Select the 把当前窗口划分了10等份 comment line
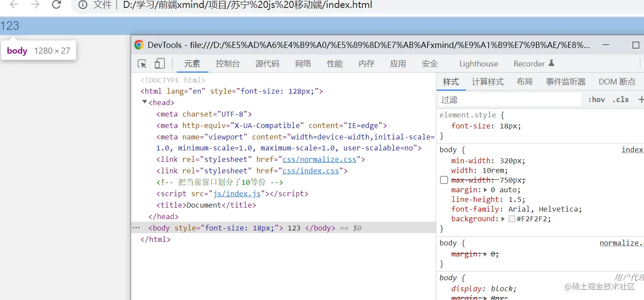Image resolution: width=644 pixels, height=300 pixels. (220, 182)
